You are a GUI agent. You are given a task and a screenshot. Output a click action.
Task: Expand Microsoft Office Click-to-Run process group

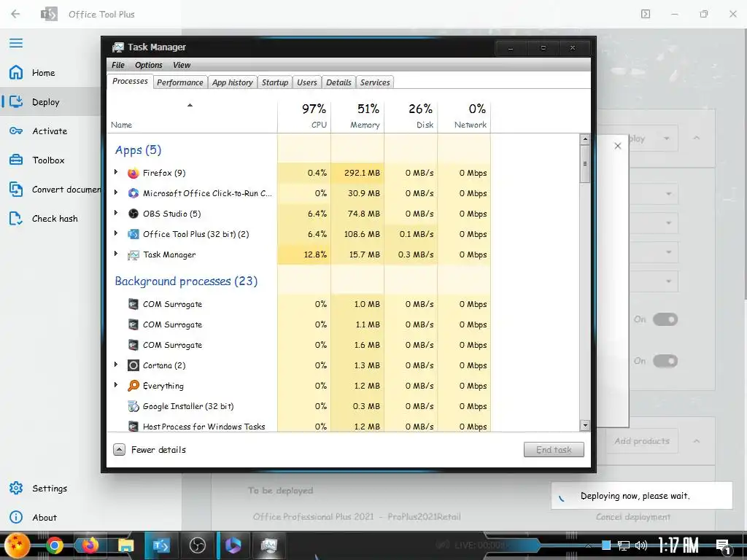pyautogui.click(x=116, y=192)
